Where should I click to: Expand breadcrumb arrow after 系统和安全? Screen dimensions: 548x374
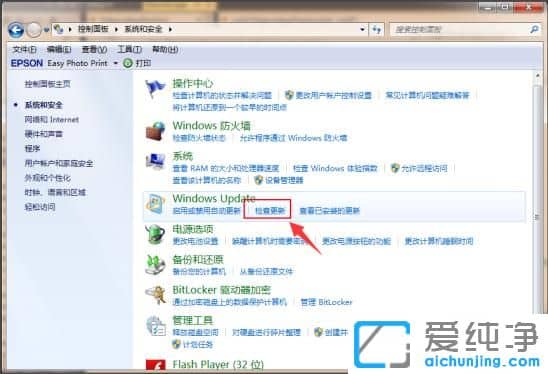(170, 29)
